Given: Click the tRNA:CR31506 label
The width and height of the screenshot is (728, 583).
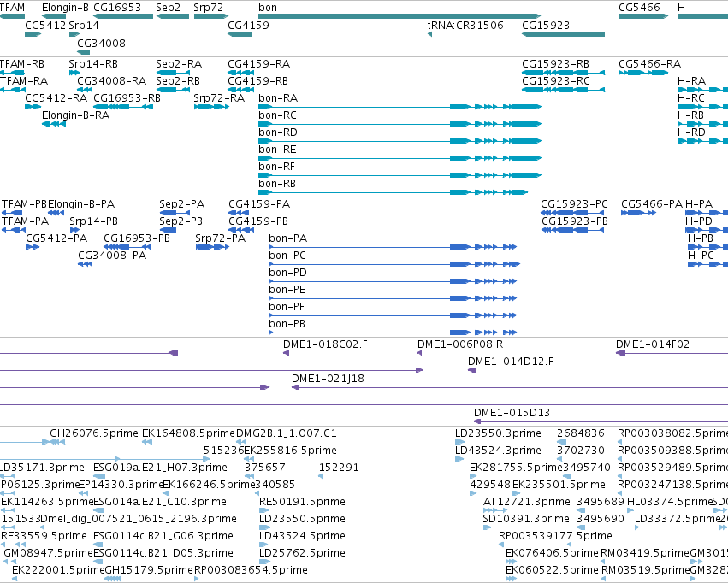Looking at the screenshot, I should tap(465, 25).
